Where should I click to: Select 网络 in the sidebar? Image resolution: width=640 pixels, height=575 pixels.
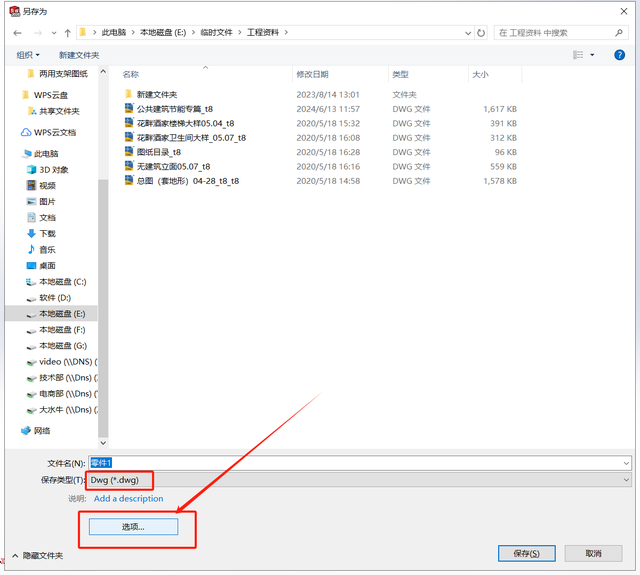[x=42, y=431]
